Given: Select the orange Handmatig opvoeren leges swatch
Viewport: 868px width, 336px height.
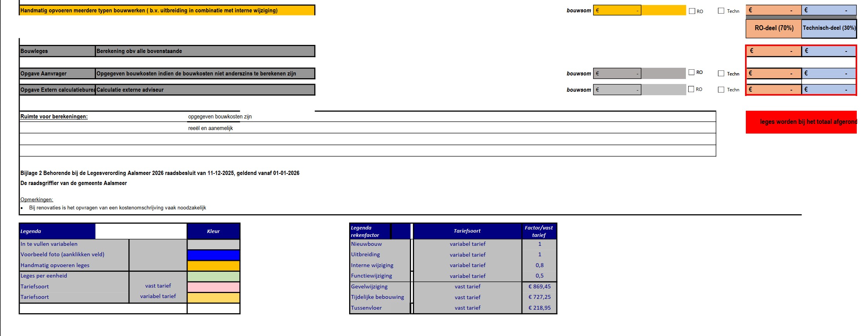Looking at the screenshot, I should coord(213,266).
